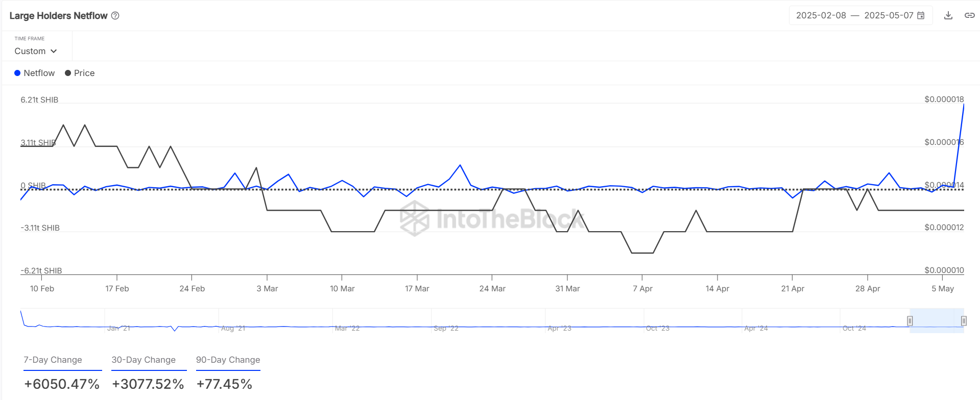Copy the chart link via chain icon
Viewport: 980px width, 400px height.
click(969, 15)
